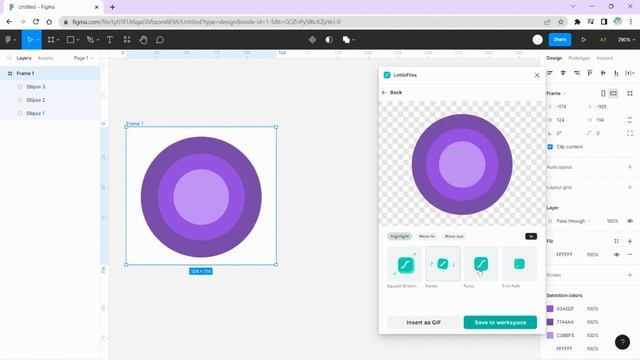Open the Resources tool
640x360 pixels.
tap(127, 40)
